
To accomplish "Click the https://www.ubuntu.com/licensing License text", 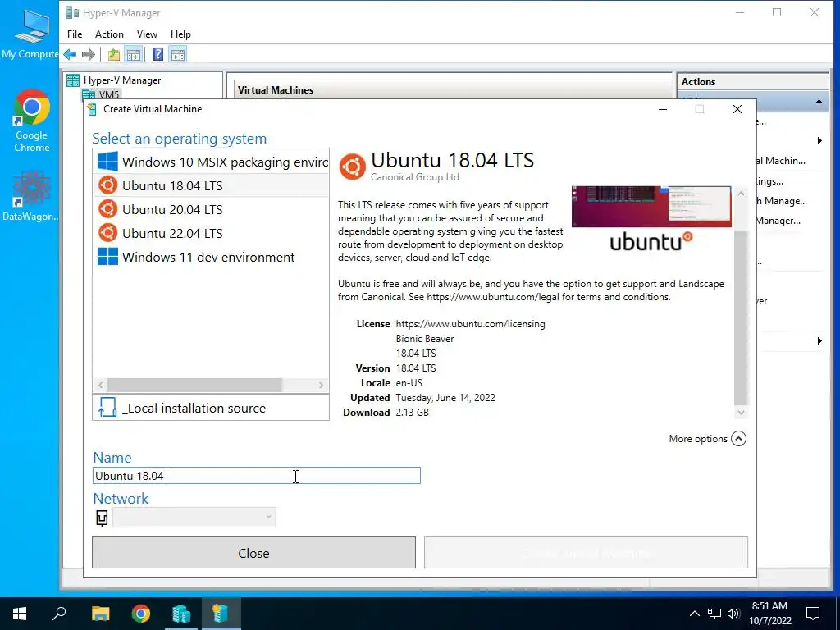I will click(x=470, y=324).
